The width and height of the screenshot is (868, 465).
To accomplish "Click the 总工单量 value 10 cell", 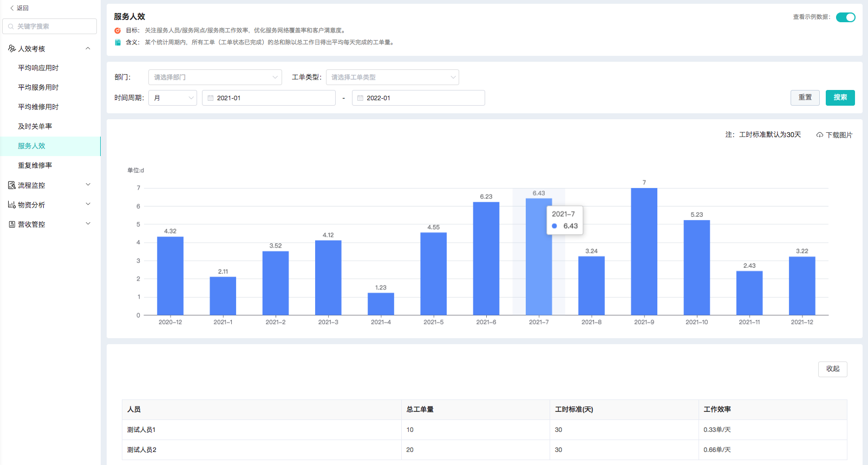I will [475, 430].
